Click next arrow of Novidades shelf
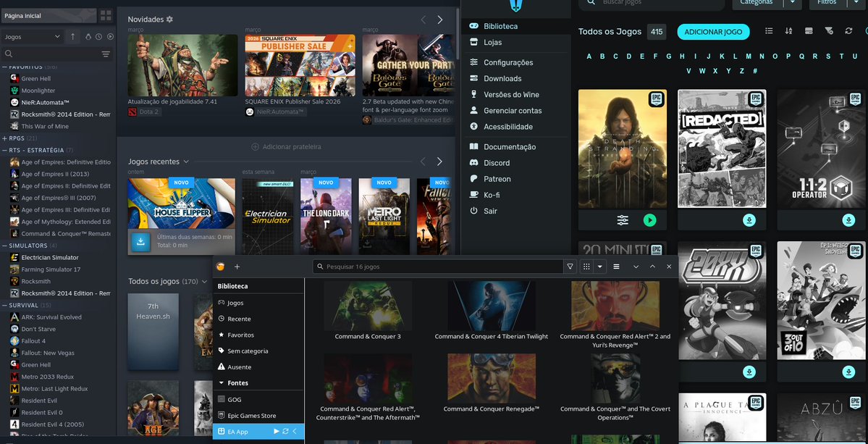This screenshot has width=868, height=444. [x=440, y=20]
